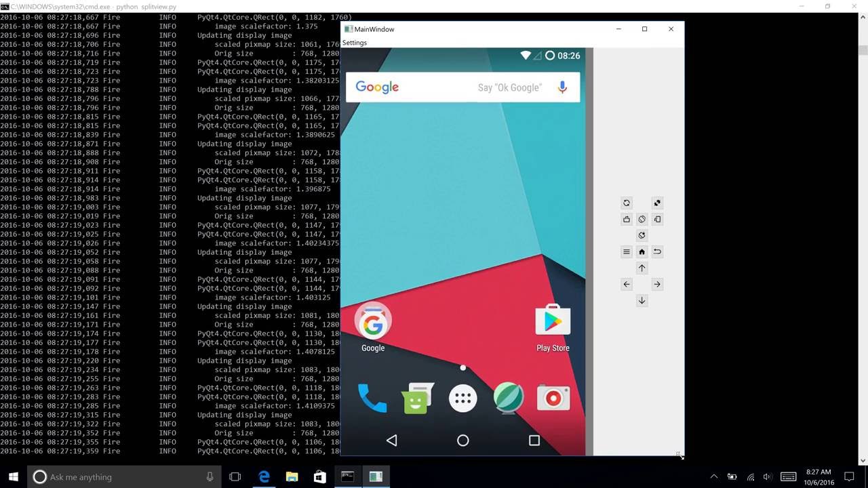Viewport: 868px width, 488px height.
Task: Click the Windows Start button
Action: click(x=14, y=477)
